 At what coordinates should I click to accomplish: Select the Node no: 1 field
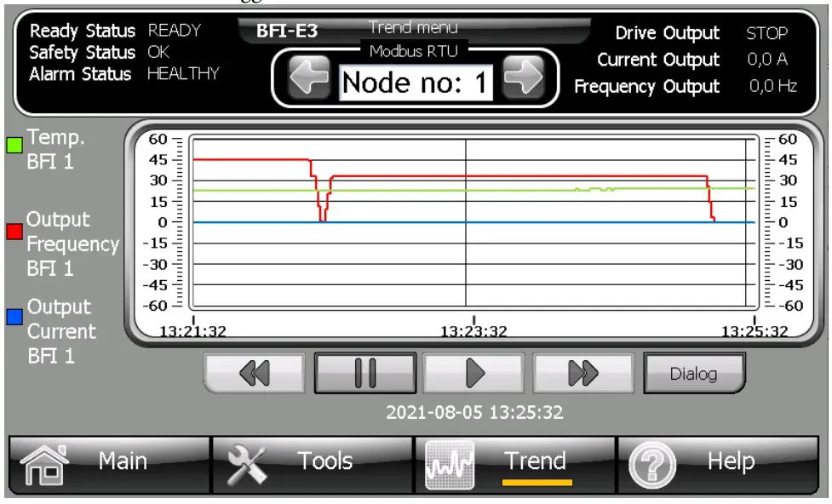pyautogui.click(x=416, y=83)
